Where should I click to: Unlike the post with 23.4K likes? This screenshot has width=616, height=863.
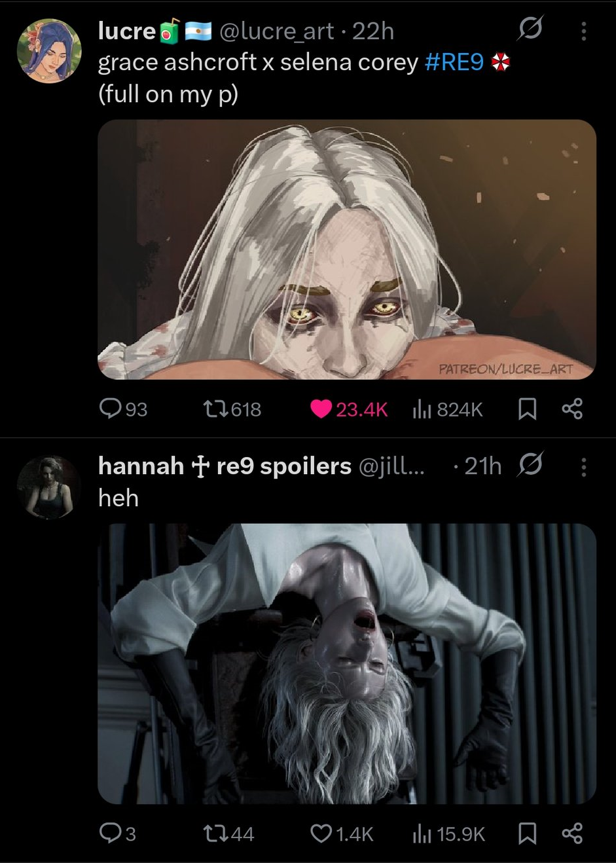tap(348, 409)
